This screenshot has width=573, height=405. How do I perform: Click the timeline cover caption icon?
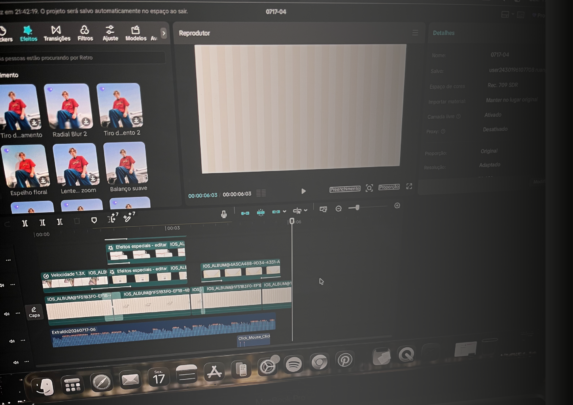pos(323,209)
